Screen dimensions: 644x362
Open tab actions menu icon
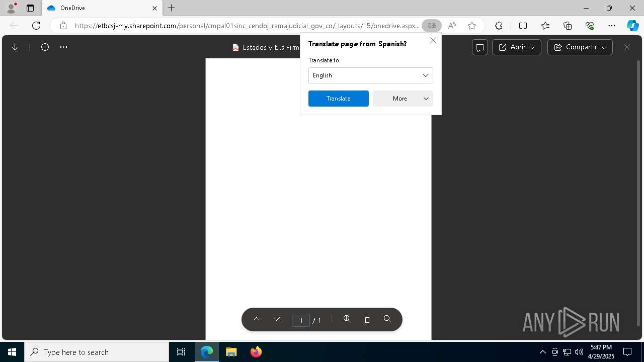(30, 8)
